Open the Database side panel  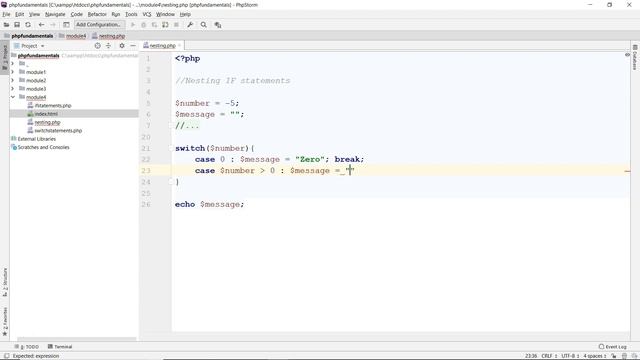635,58
